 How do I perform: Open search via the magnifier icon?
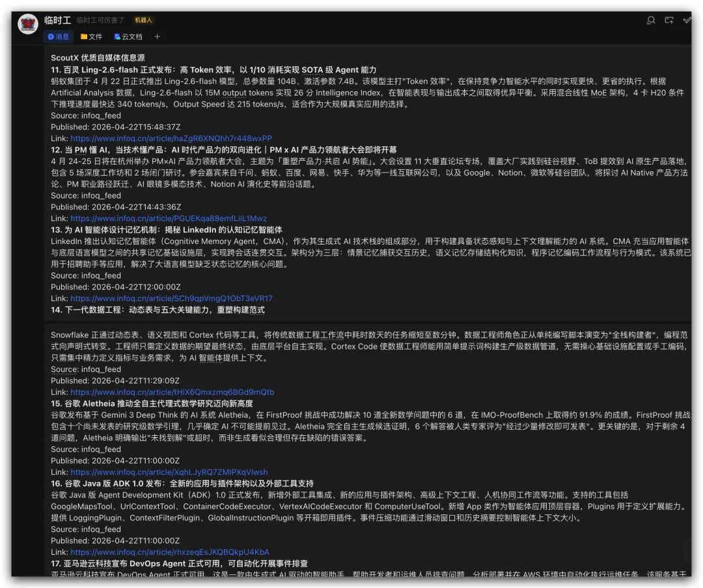(x=650, y=20)
